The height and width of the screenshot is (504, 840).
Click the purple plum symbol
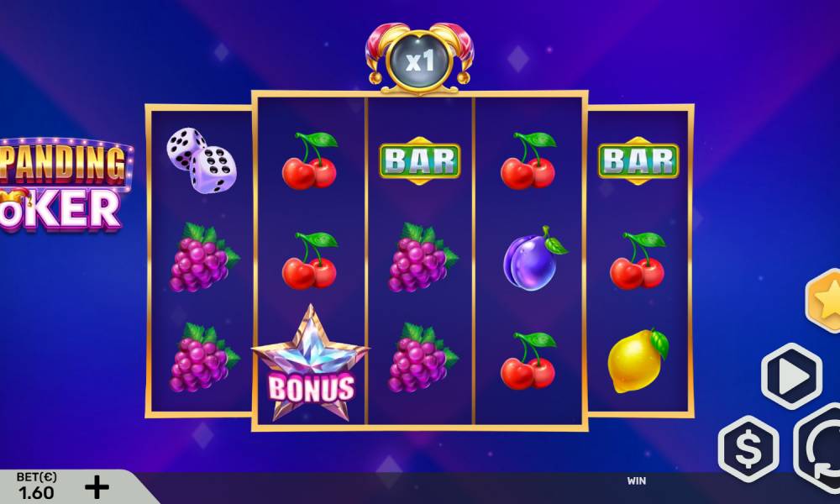(x=534, y=260)
